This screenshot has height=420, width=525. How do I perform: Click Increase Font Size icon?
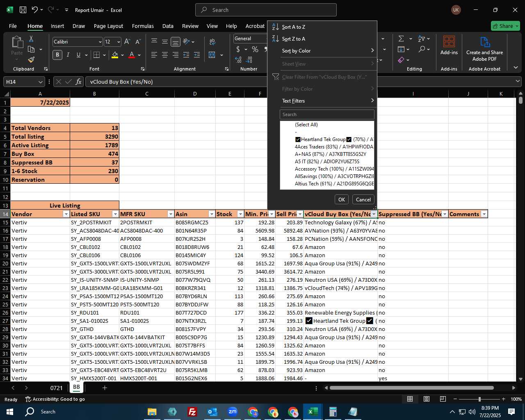[x=127, y=42]
